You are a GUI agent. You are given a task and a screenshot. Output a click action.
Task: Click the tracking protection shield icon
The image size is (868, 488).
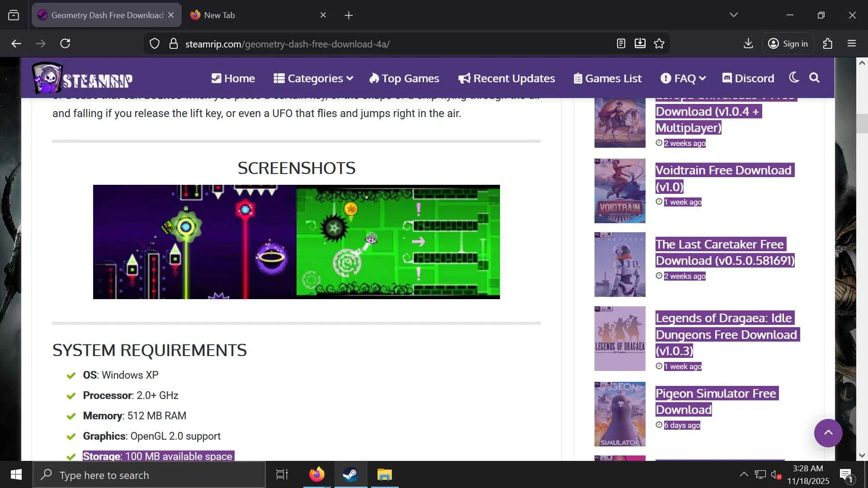155,43
